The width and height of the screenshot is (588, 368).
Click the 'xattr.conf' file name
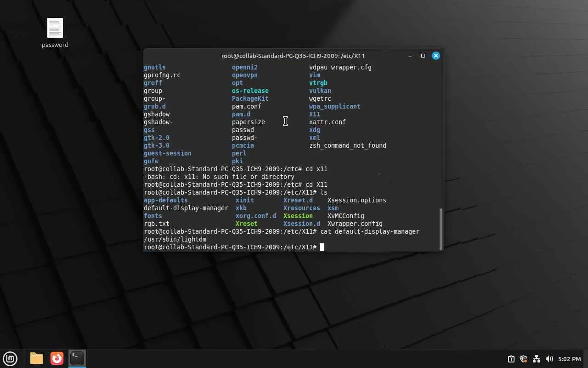[x=328, y=122]
